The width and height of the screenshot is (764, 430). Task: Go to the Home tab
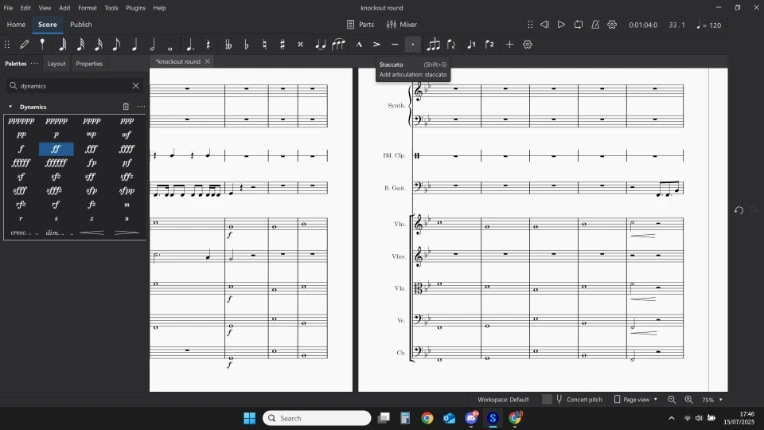(x=16, y=24)
